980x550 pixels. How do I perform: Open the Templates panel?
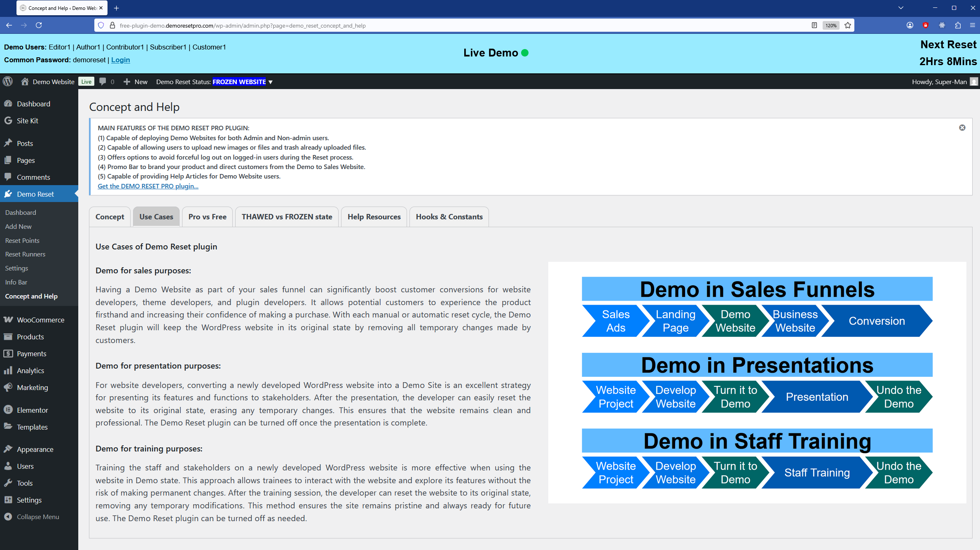(32, 427)
